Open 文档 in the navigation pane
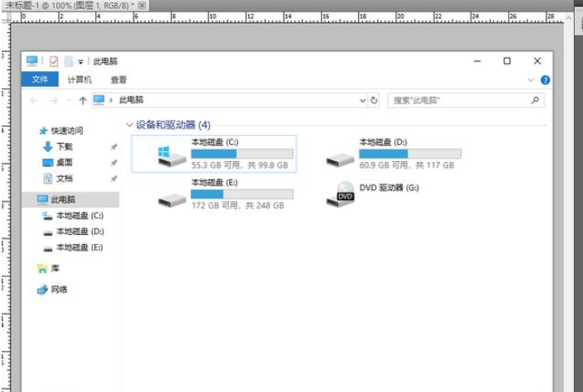 pyautogui.click(x=65, y=179)
